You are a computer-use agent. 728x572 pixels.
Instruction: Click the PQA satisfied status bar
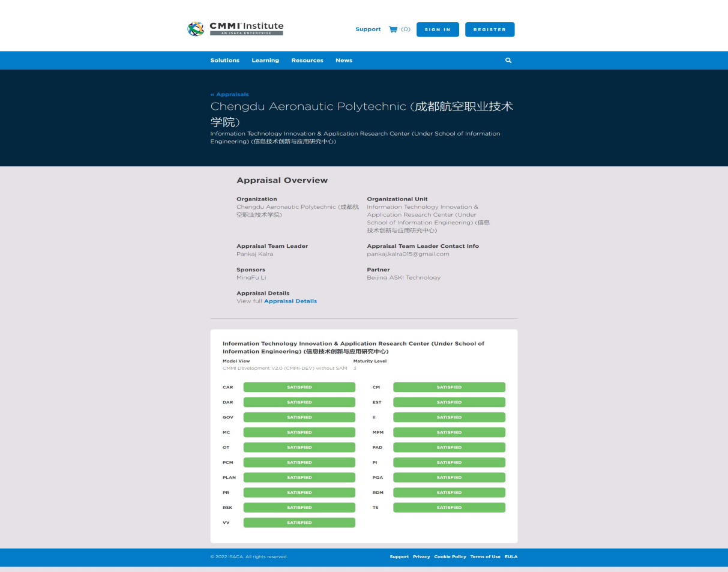point(449,477)
